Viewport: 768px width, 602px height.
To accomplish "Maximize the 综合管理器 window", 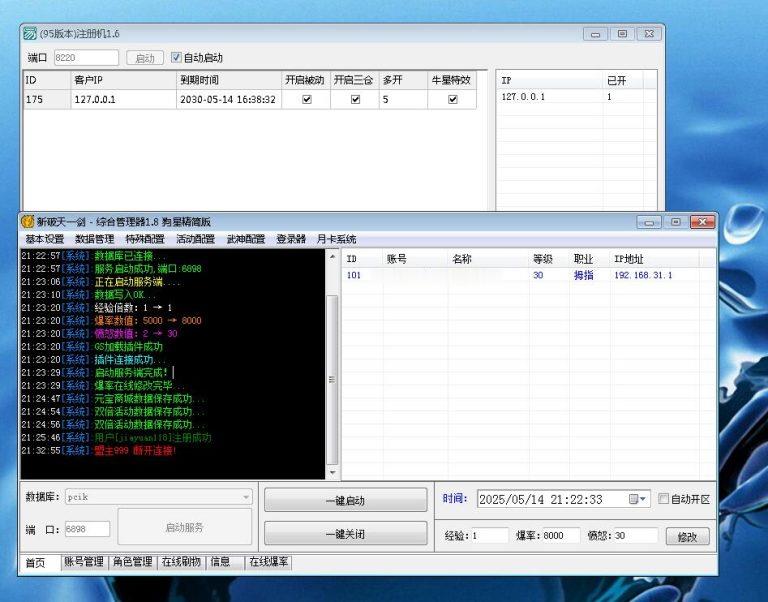I will [676, 222].
